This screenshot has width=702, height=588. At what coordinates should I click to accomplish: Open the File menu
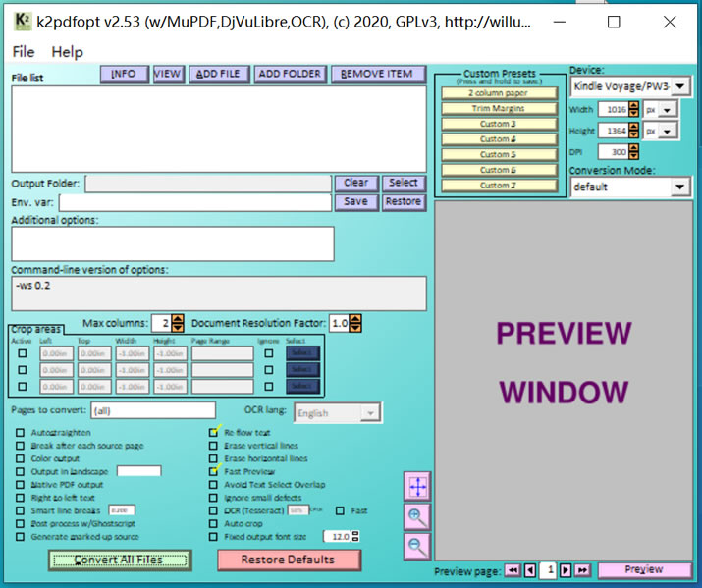click(24, 52)
